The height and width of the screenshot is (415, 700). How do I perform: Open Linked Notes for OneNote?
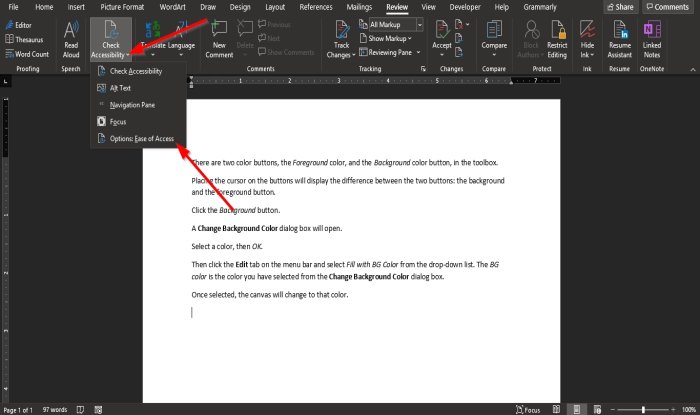pyautogui.click(x=652, y=39)
